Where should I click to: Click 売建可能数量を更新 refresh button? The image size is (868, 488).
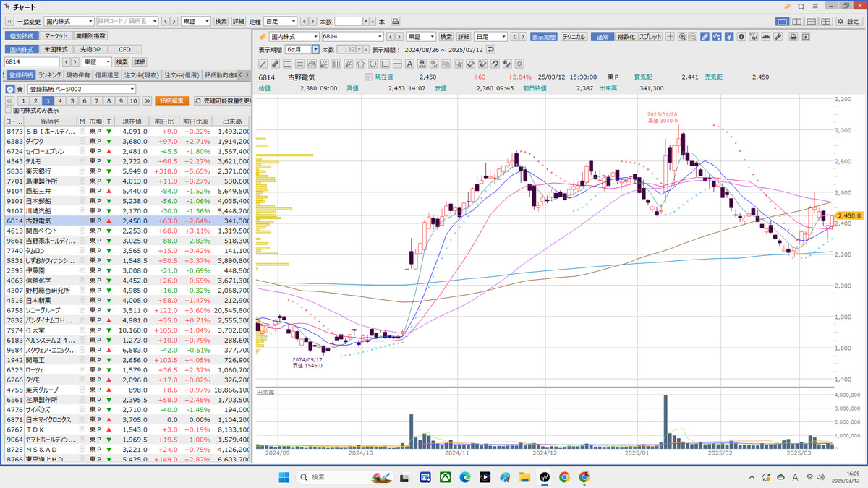tap(221, 101)
